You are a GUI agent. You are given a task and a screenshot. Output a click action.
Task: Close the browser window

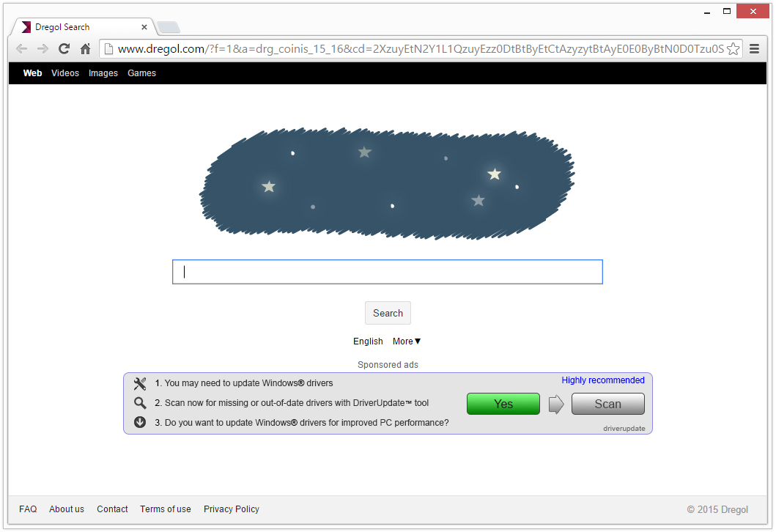(x=753, y=12)
